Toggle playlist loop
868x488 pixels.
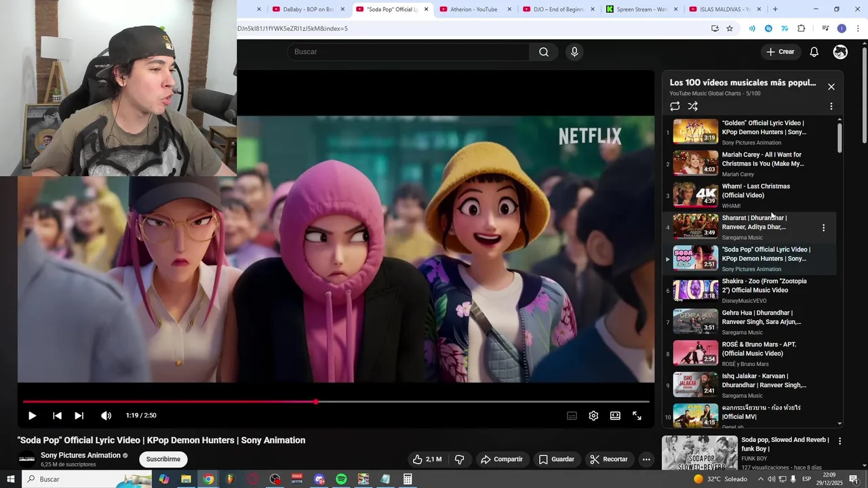tap(675, 106)
